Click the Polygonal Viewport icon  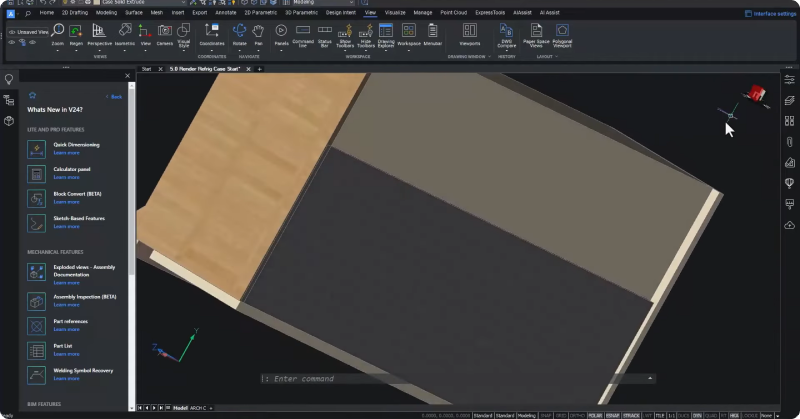(x=562, y=35)
